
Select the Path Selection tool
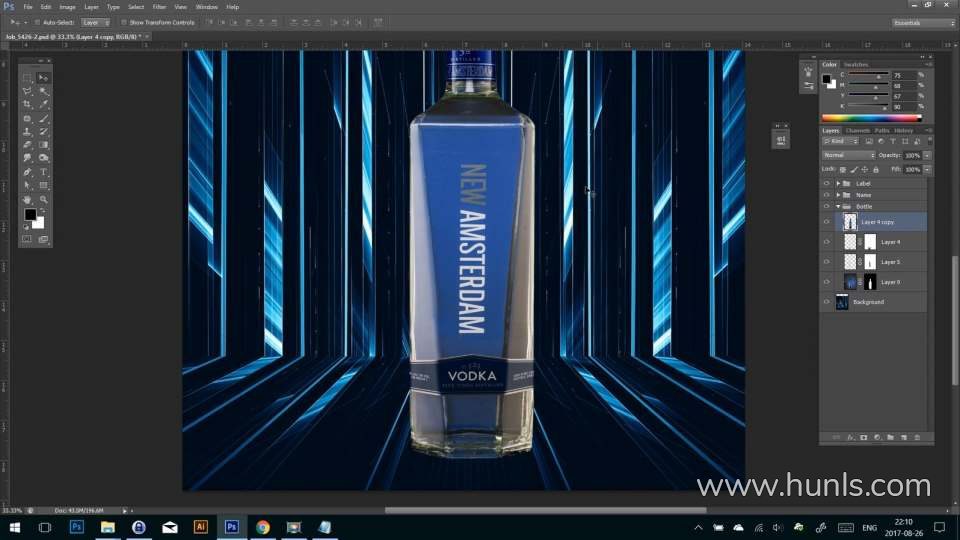27,185
